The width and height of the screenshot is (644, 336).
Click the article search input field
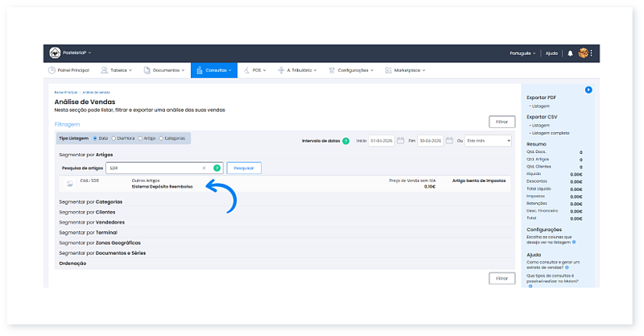click(x=153, y=168)
